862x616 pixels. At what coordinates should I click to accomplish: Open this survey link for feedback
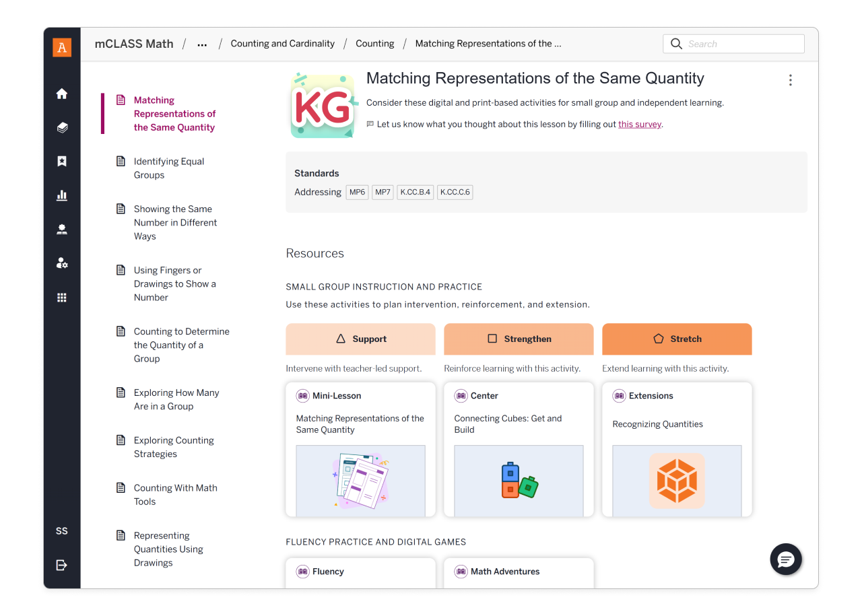[x=639, y=124]
